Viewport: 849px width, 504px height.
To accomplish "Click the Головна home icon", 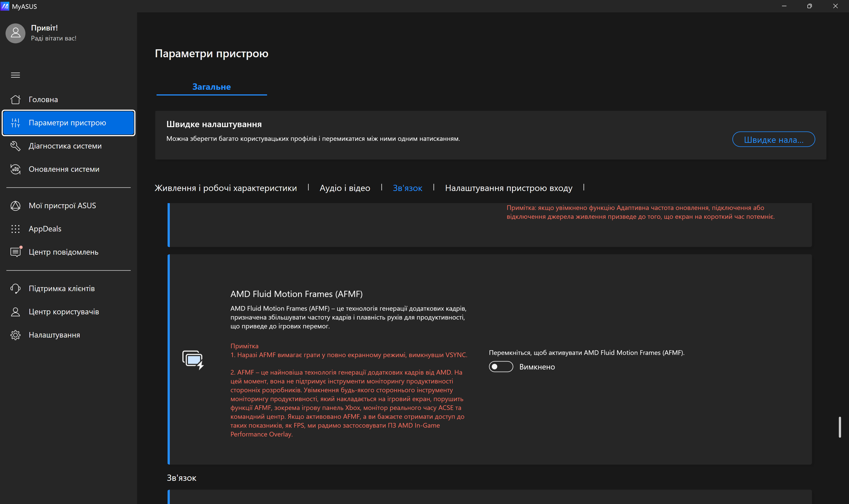I will point(15,99).
